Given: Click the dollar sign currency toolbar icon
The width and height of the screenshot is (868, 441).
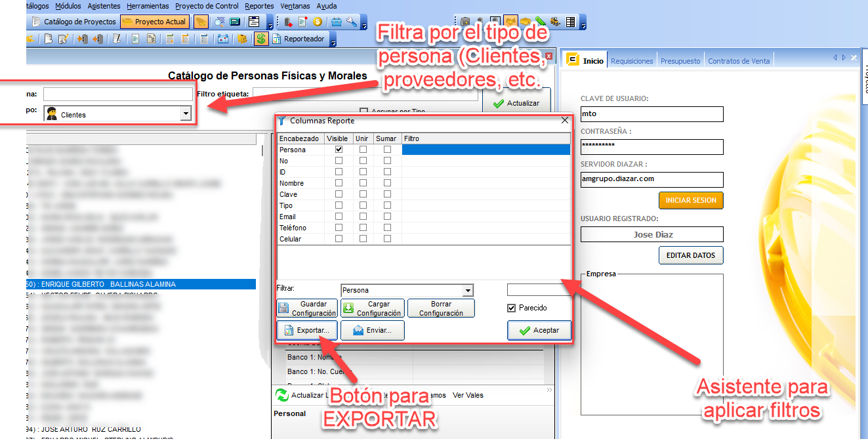Looking at the screenshot, I should click(x=262, y=38).
